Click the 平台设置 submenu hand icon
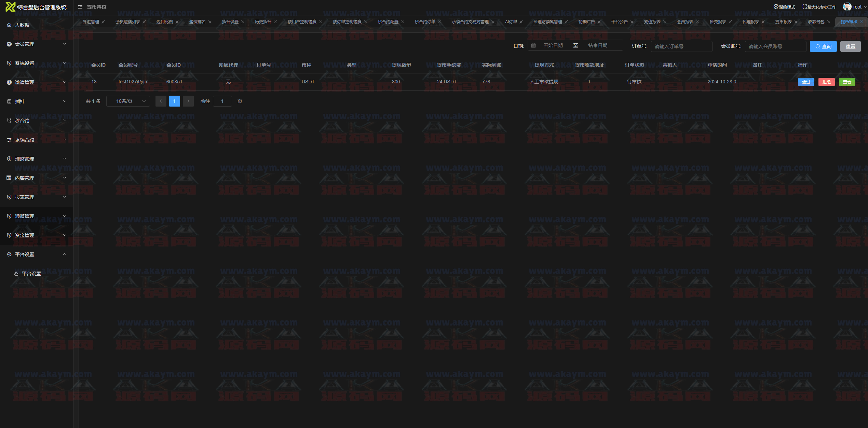The image size is (868, 428). point(16,274)
